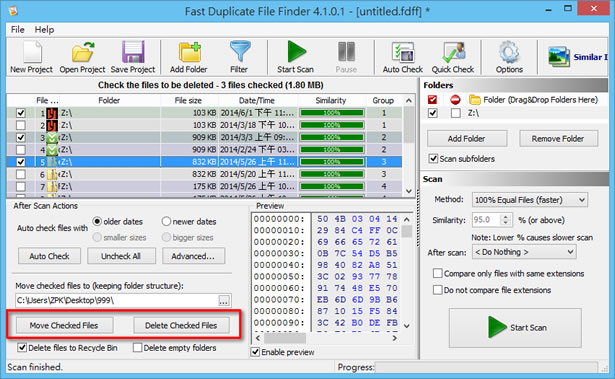The height and width of the screenshot is (379, 615).
Task: Select older dates radio button
Action: point(97,221)
